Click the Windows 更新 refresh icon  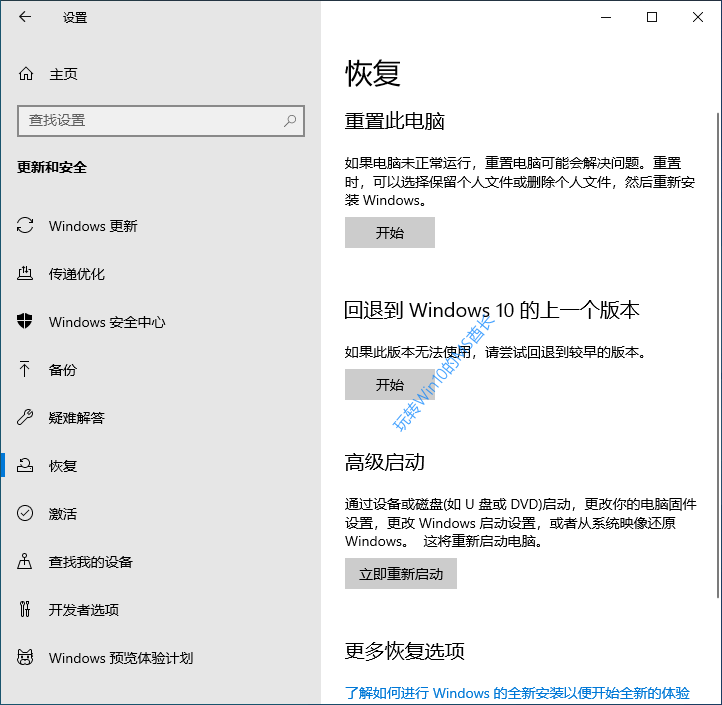(x=25, y=226)
